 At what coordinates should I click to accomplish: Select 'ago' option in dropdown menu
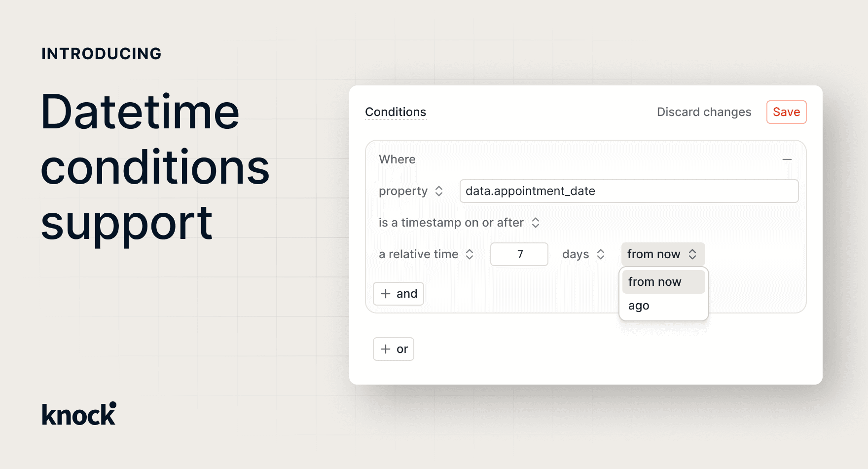(639, 306)
